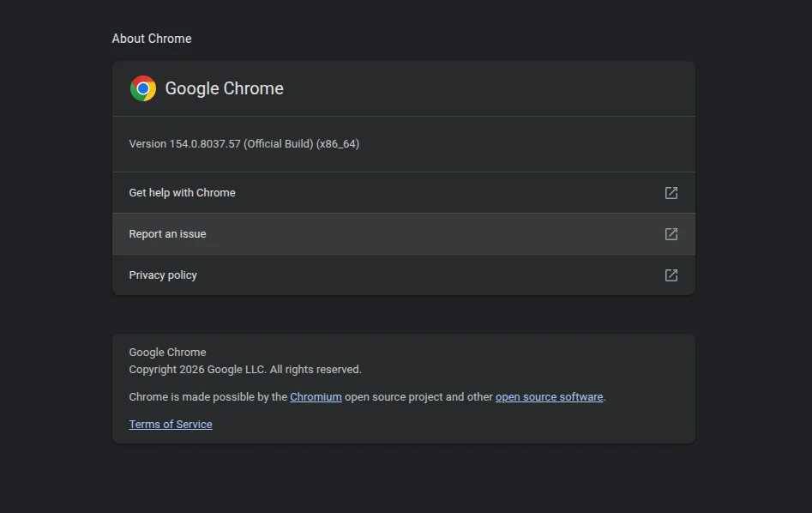Image resolution: width=812 pixels, height=513 pixels.
Task: Open the Terms of Service link
Action: [x=171, y=425]
